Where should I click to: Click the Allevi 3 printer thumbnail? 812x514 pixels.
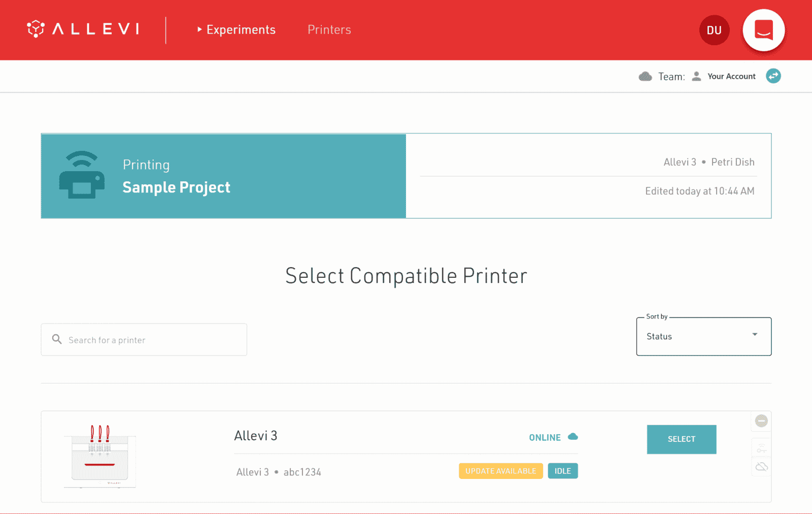click(100, 457)
